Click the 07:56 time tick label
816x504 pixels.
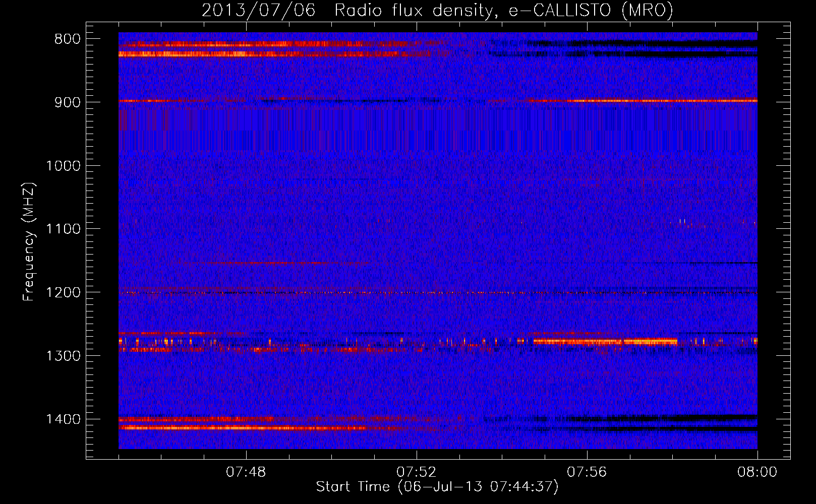pos(587,472)
